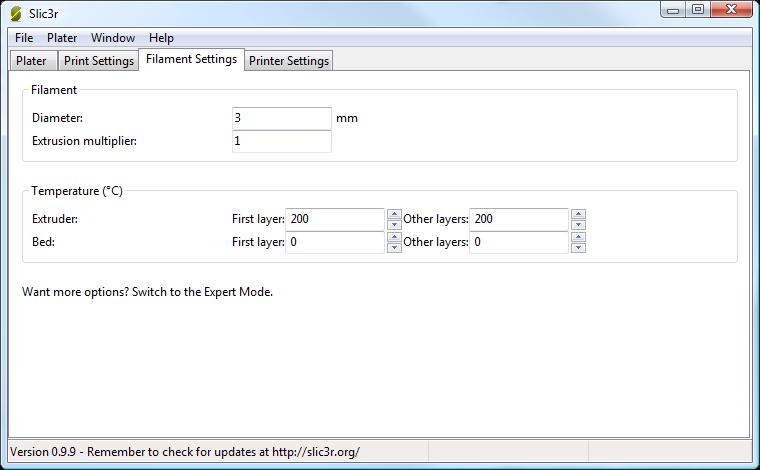Viewport: 760px width, 470px height.
Task: Open the Window menu
Action: [x=112, y=38]
